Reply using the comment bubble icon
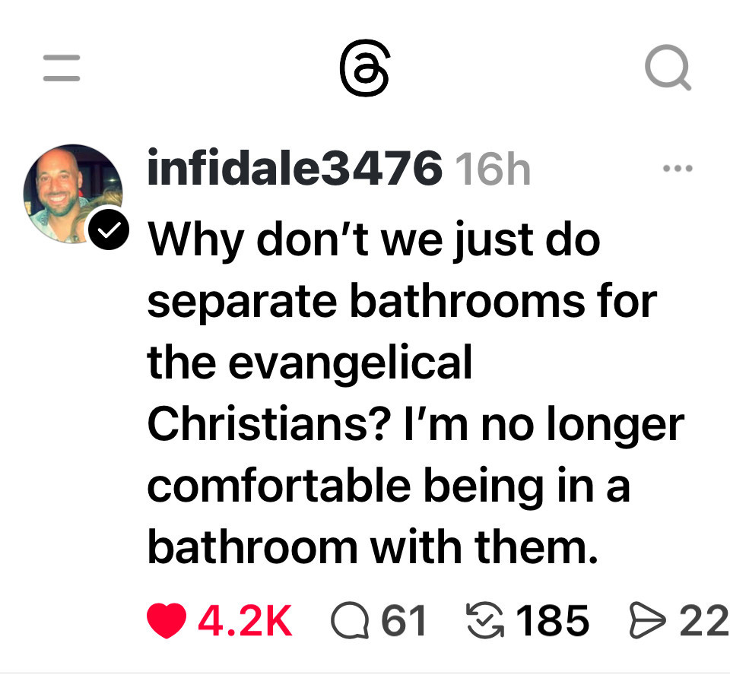 (350, 620)
